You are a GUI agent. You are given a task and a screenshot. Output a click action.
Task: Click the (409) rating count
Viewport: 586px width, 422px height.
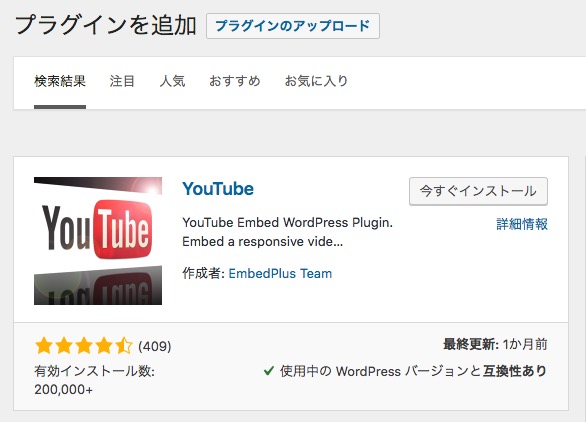(155, 346)
